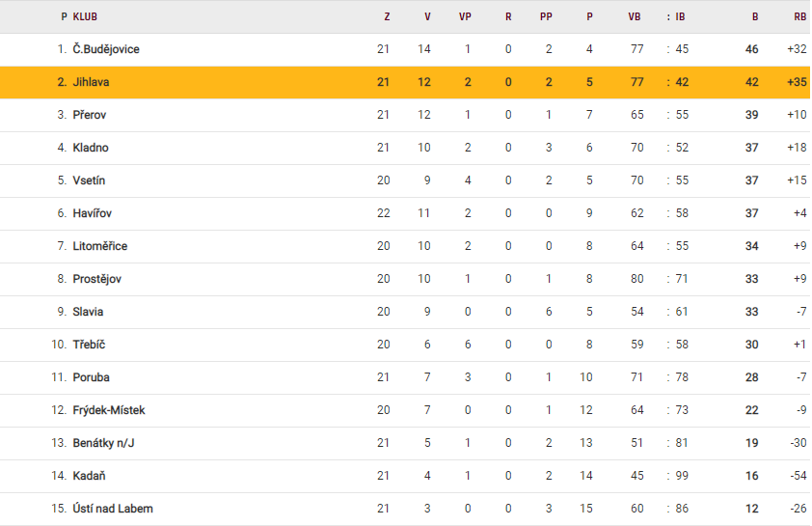This screenshot has width=812, height=526.
Task: Click the KLUB column header
Action: point(85,16)
